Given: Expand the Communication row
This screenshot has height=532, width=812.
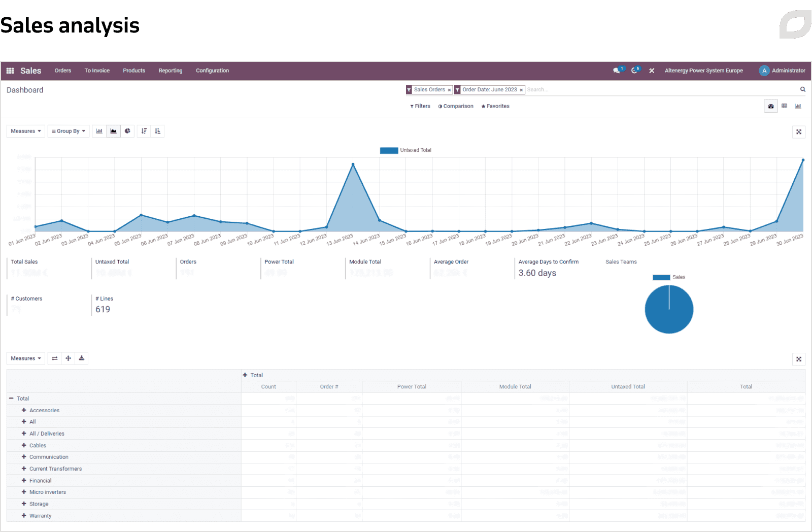Looking at the screenshot, I should point(24,457).
